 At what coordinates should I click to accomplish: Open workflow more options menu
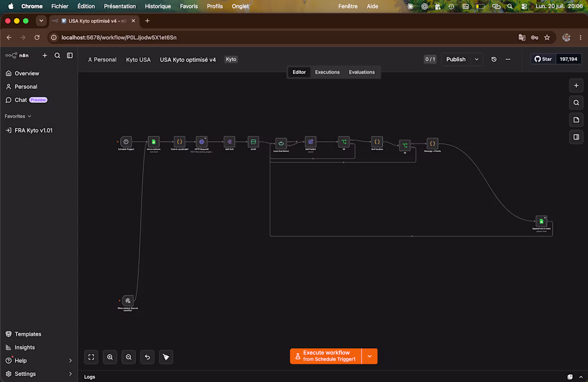tap(508, 59)
